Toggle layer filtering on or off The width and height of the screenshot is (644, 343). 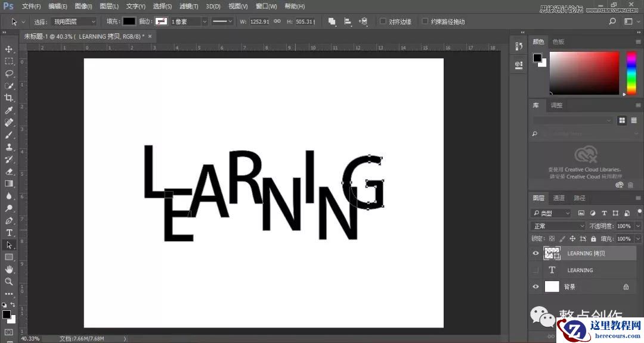[639, 212]
